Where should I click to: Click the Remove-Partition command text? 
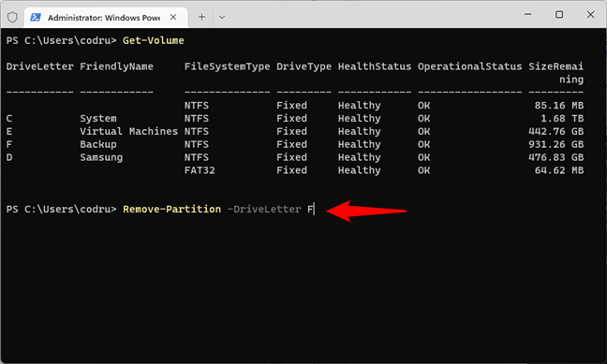[171, 209]
